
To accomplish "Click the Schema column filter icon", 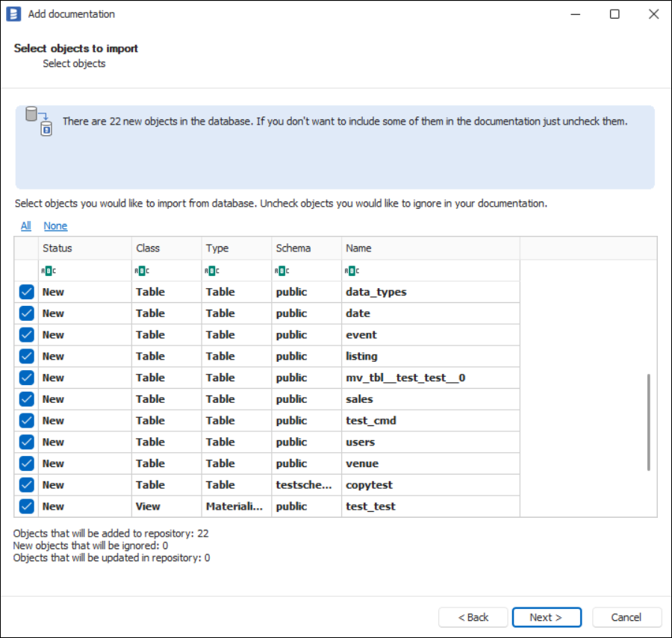I will 281,271.
